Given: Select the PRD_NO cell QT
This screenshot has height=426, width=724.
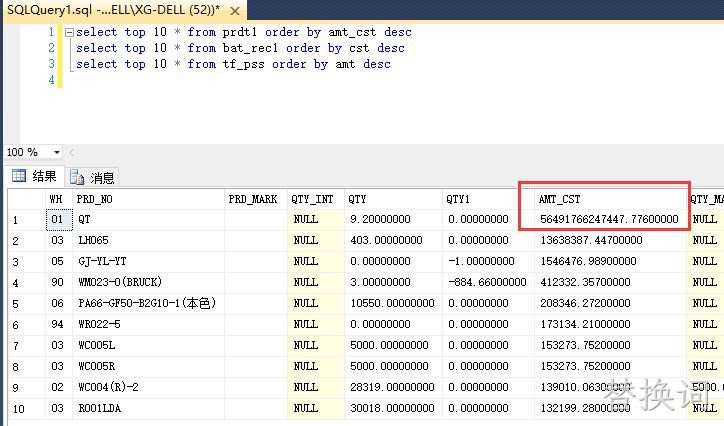Looking at the screenshot, I should tap(149, 219).
